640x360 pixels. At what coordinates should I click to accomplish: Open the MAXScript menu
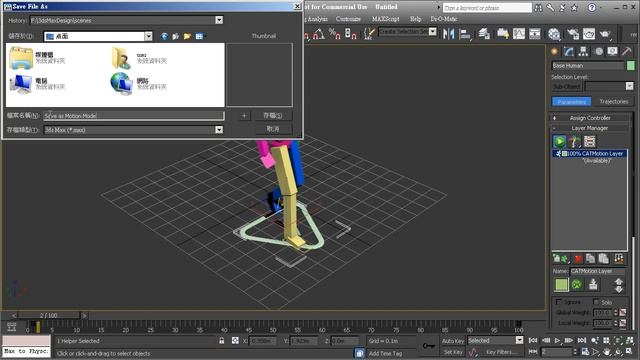click(x=385, y=19)
